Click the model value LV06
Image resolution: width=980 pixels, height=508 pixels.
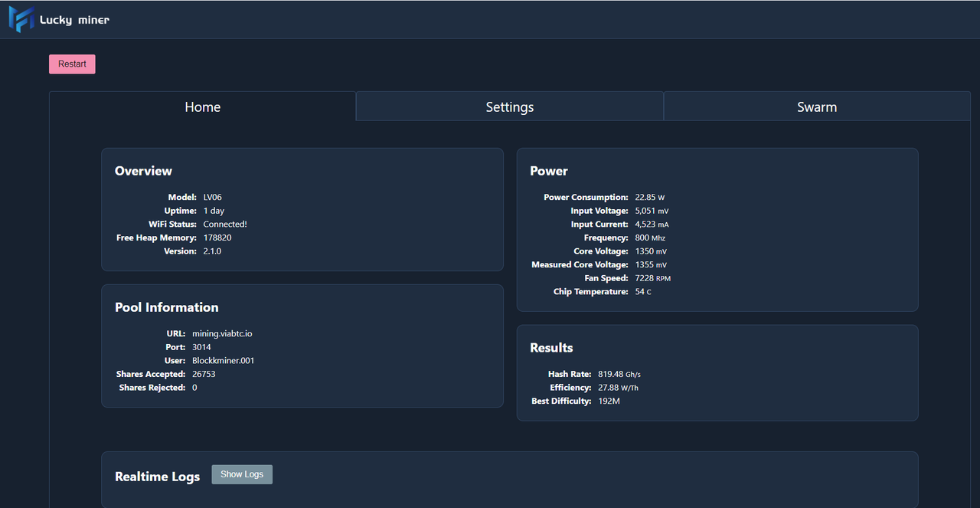[212, 198]
